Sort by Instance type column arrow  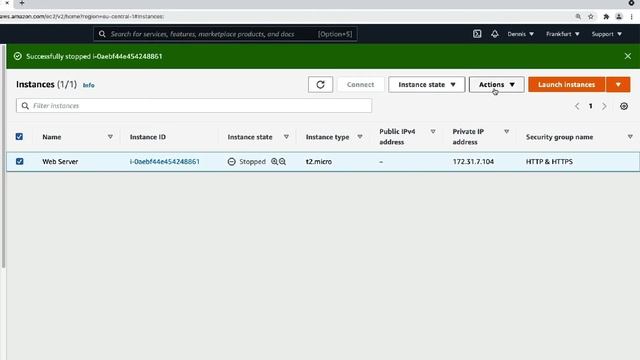[360, 137]
